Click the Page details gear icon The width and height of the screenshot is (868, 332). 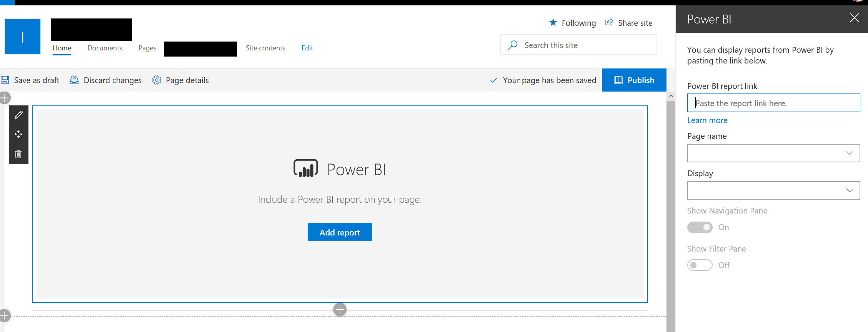point(157,80)
